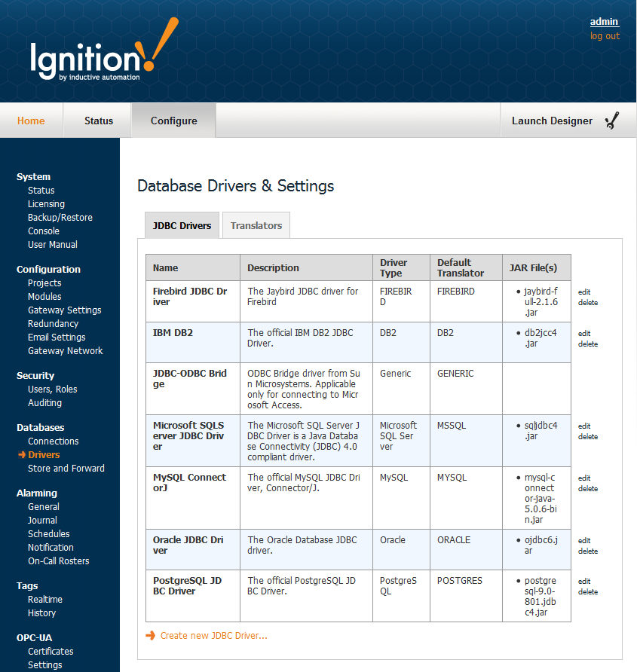
Task: Open OPC-UA Settings in sidebar
Action: tap(45, 665)
